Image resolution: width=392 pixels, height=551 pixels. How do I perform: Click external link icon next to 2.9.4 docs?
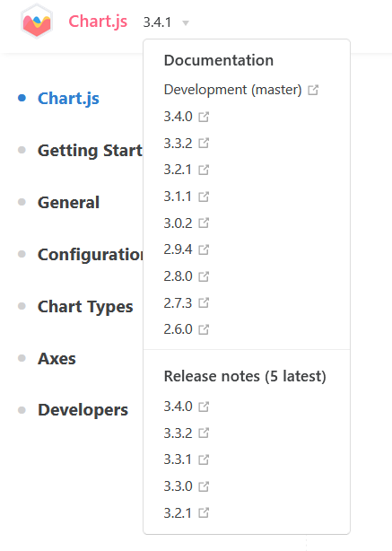click(204, 249)
